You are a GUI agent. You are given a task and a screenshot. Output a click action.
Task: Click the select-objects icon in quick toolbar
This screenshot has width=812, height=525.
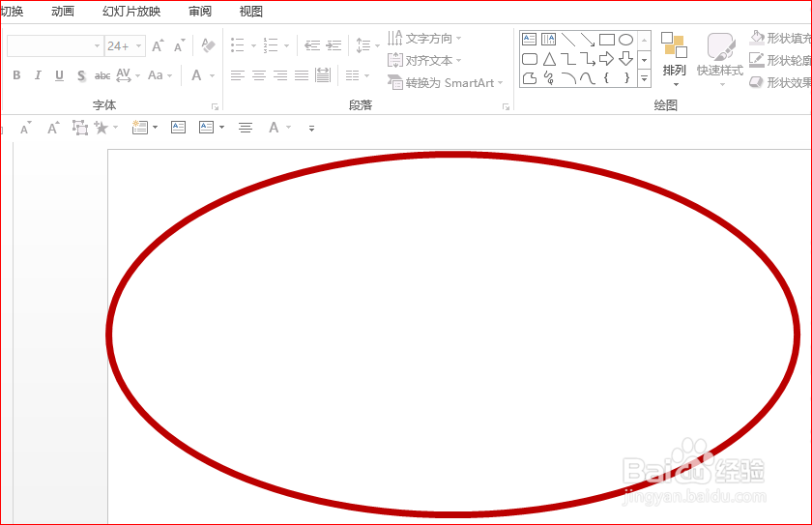79,128
